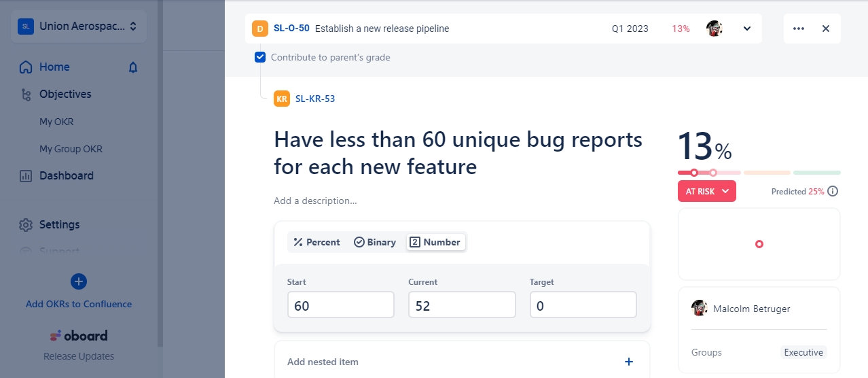Click the Predicted info icon
The height and width of the screenshot is (378, 868).
tap(833, 191)
